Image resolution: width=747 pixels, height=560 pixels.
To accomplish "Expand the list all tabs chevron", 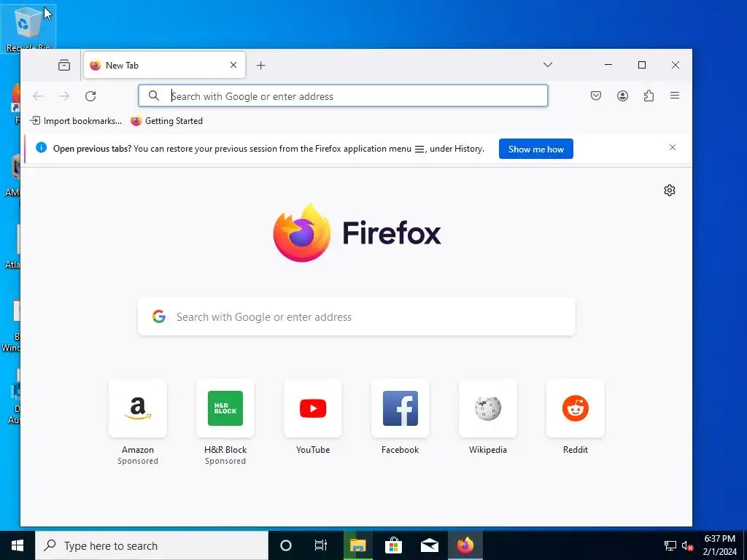I will (x=548, y=65).
